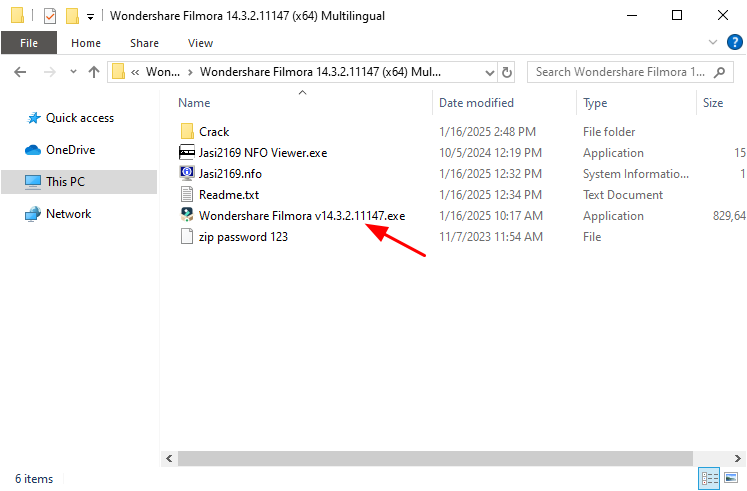747x491 pixels.
Task: Open the Recent locations dropdown arrow
Action: pos(73,72)
